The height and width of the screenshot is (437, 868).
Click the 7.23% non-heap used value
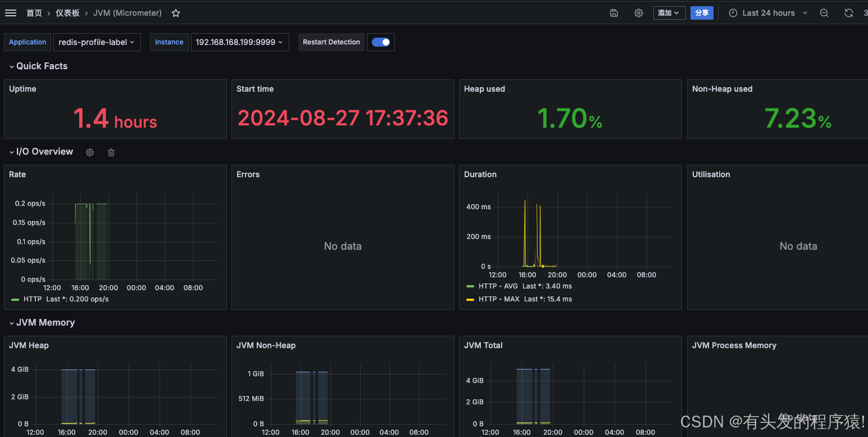798,119
